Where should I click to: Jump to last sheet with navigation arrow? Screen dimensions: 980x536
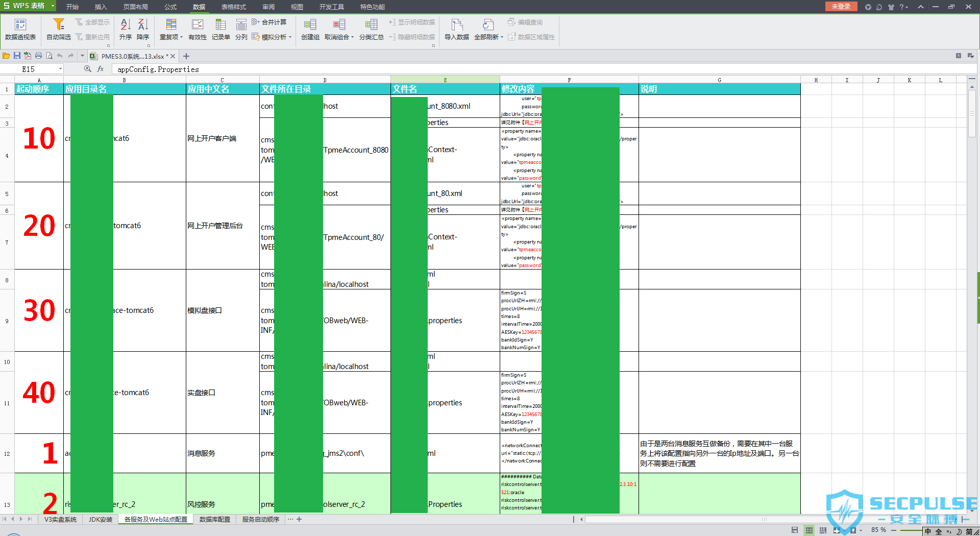click(x=30, y=519)
